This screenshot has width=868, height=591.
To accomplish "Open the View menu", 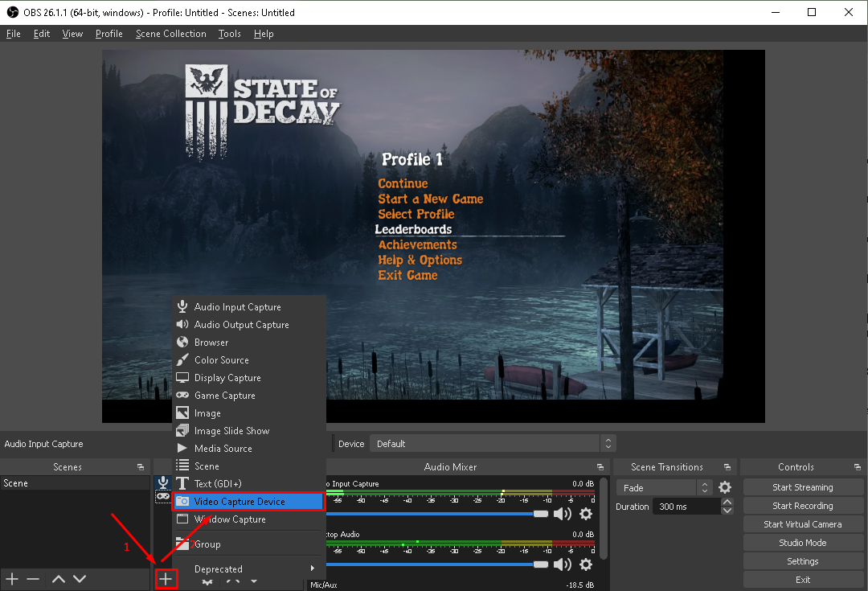I will [72, 34].
